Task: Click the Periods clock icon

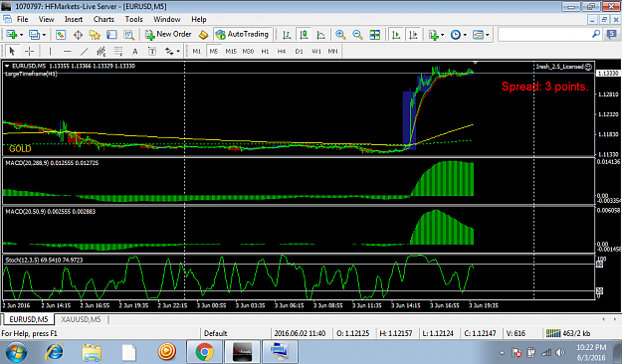Action: (x=456, y=35)
